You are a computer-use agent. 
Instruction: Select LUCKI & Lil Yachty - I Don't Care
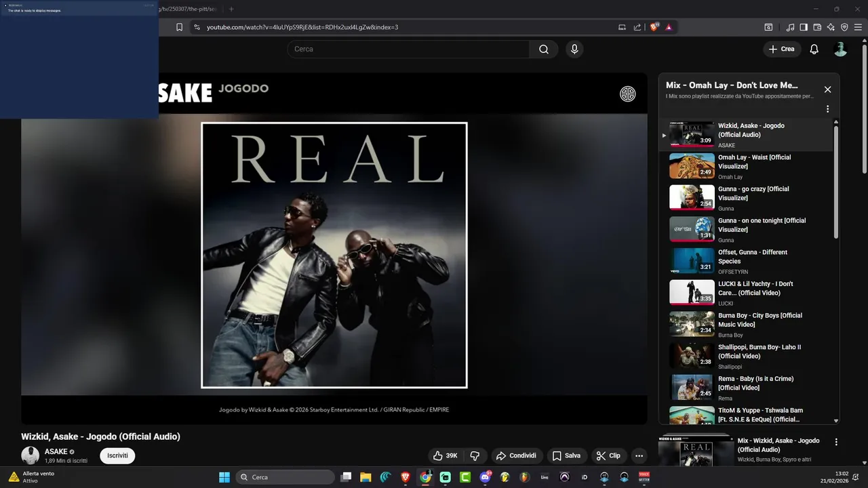point(747,293)
